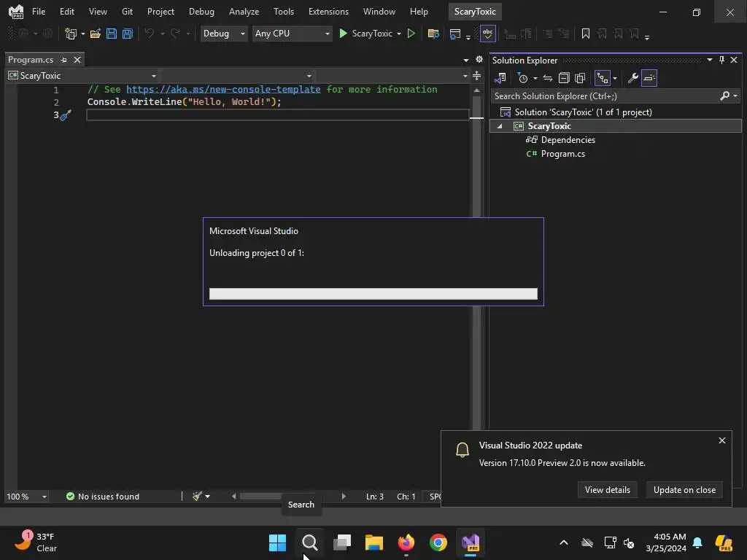This screenshot has height=560, width=747.
Task: Open the Debug configuration dropdown
Action: pyautogui.click(x=223, y=34)
